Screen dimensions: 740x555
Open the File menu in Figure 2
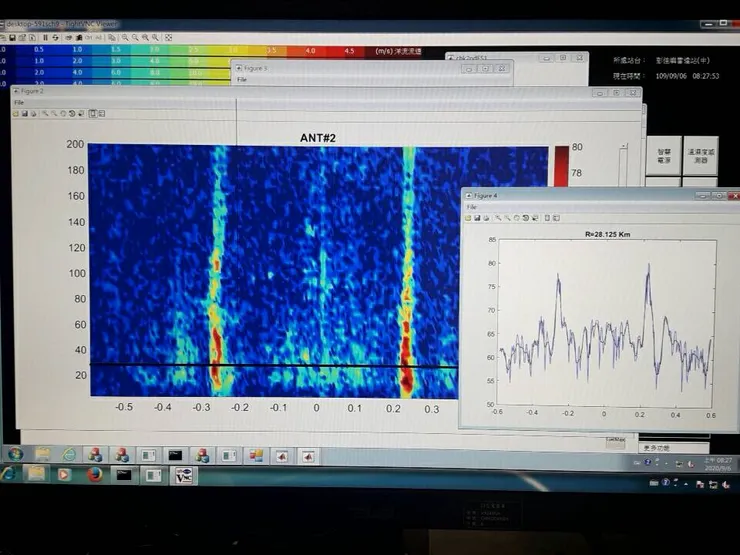[18, 102]
